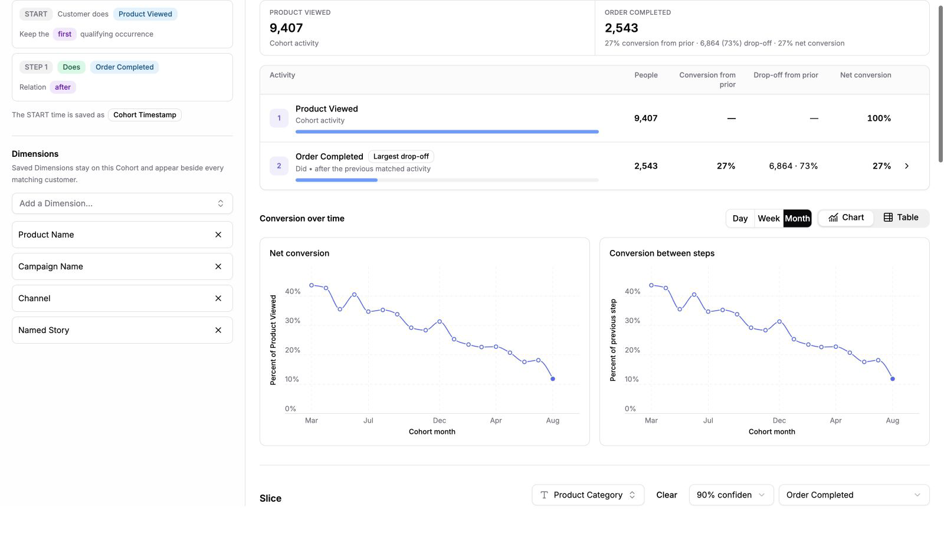This screenshot has width=944, height=560.
Task: Click the Order Completed step chip
Action: click(x=124, y=67)
